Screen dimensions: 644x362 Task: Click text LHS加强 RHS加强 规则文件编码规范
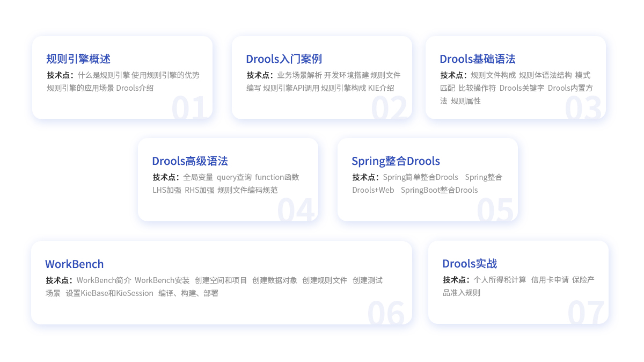point(215,190)
